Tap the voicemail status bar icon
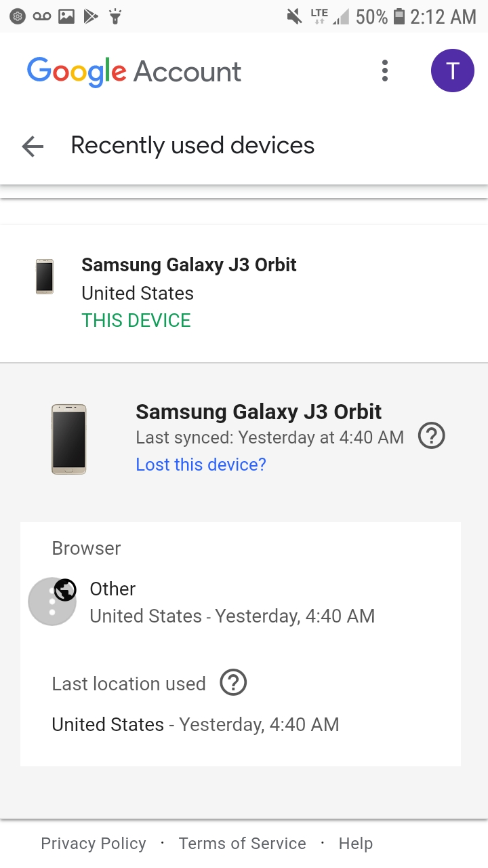The width and height of the screenshot is (488, 868). pos(42,16)
